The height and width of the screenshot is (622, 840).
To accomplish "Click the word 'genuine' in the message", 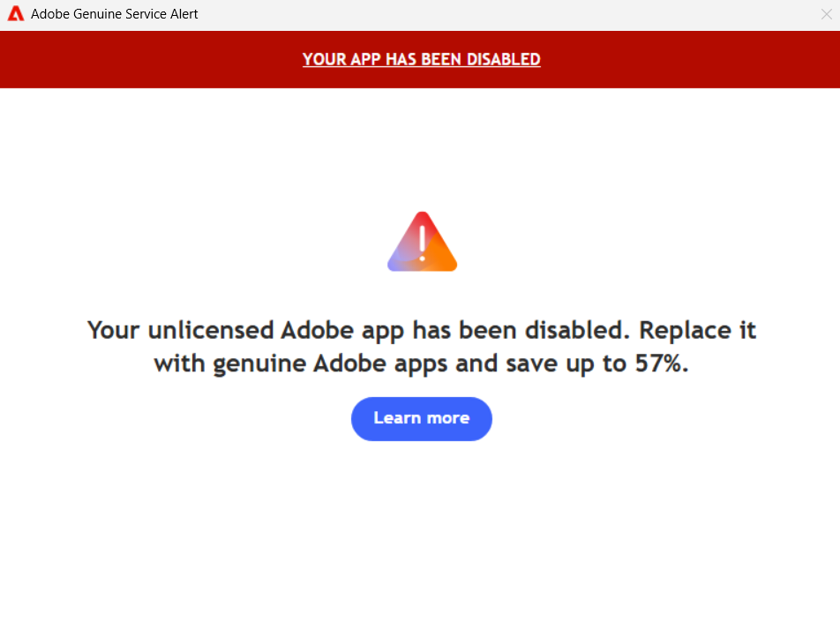I will pyautogui.click(x=259, y=364).
